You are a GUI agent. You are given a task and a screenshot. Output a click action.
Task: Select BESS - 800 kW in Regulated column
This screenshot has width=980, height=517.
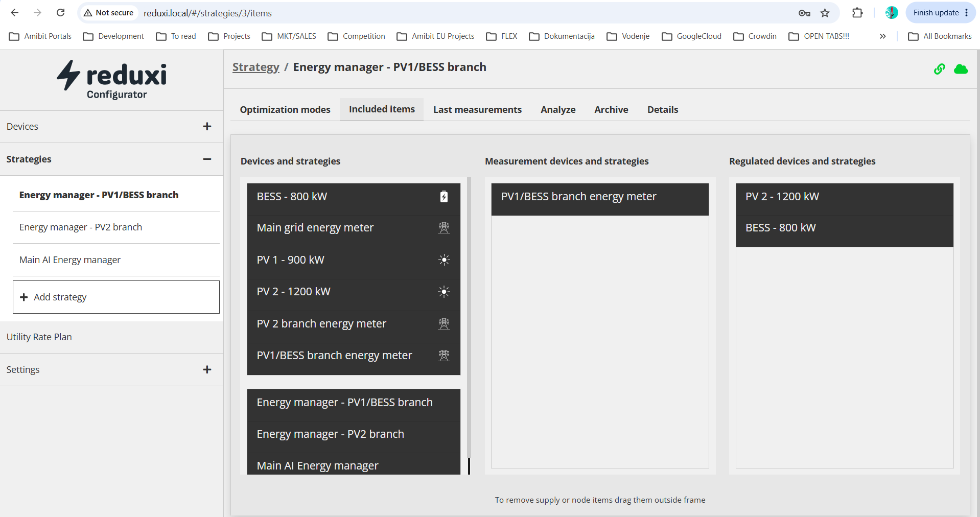845,231
